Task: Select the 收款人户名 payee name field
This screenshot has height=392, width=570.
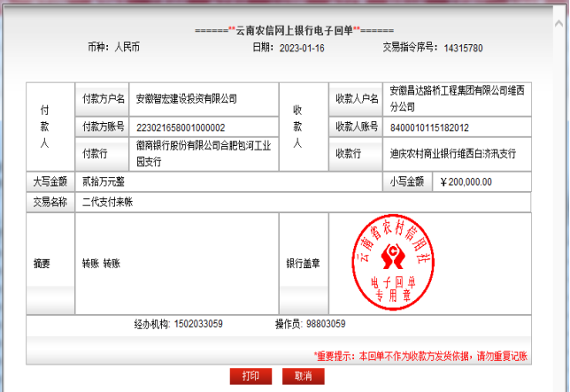Action: (x=457, y=99)
